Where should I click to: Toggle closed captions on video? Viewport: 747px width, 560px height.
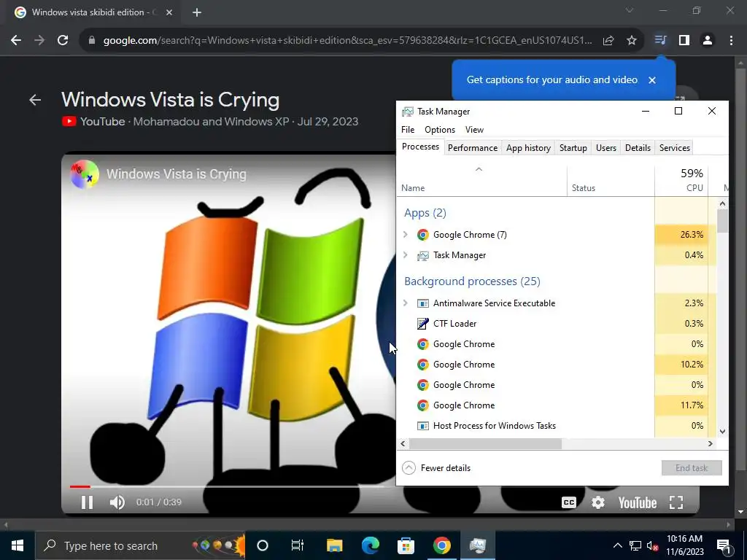point(569,502)
